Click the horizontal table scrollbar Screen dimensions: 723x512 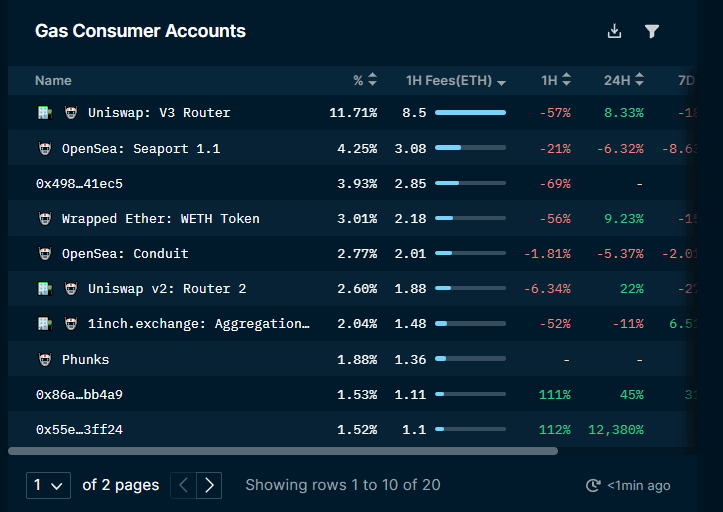pos(283,451)
